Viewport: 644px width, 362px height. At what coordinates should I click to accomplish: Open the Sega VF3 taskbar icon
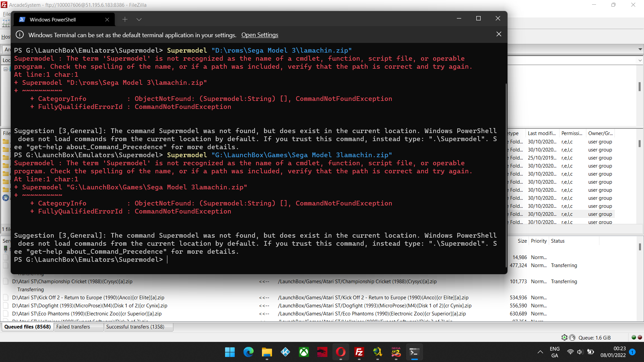pyautogui.click(x=396, y=352)
